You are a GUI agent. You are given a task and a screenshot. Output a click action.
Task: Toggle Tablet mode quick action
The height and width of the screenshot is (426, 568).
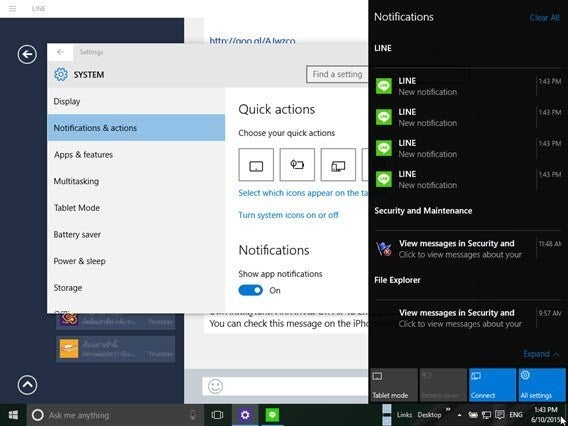[394, 385]
